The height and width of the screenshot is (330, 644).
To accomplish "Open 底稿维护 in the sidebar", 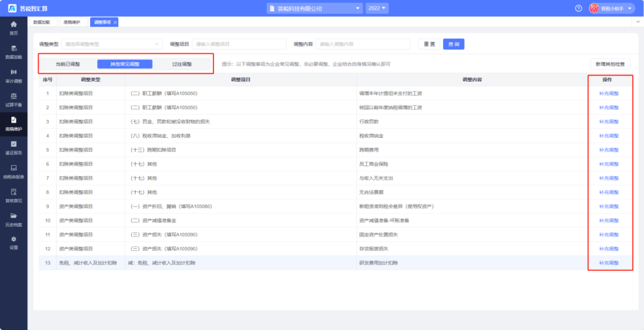I will coord(14,124).
